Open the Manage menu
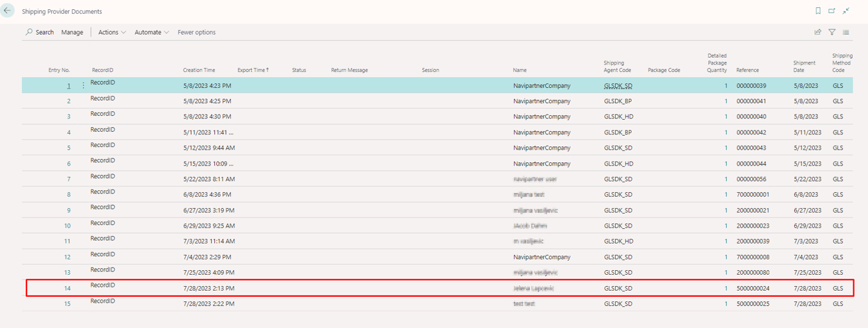Screen dimensions: 868x328 tap(72, 32)
